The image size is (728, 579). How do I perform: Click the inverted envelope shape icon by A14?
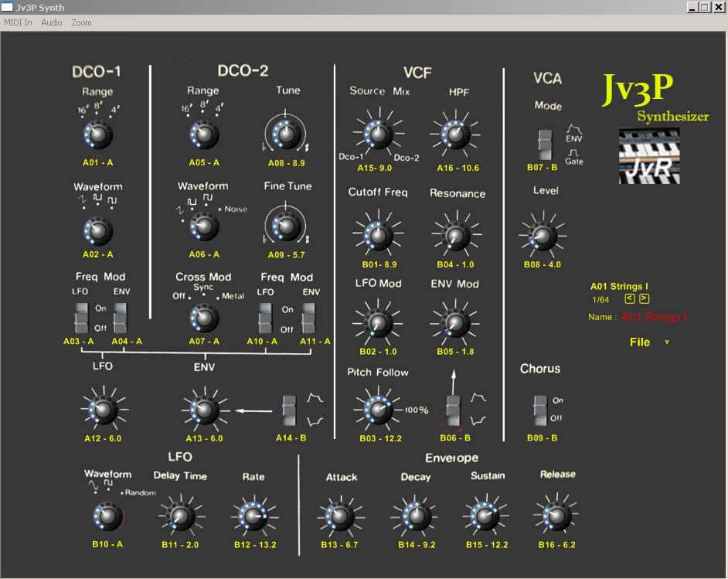coord(315,421)
